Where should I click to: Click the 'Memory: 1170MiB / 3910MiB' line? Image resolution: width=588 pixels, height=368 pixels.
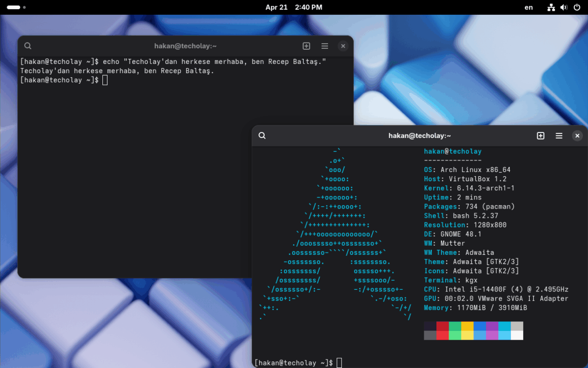click(475, 308)
